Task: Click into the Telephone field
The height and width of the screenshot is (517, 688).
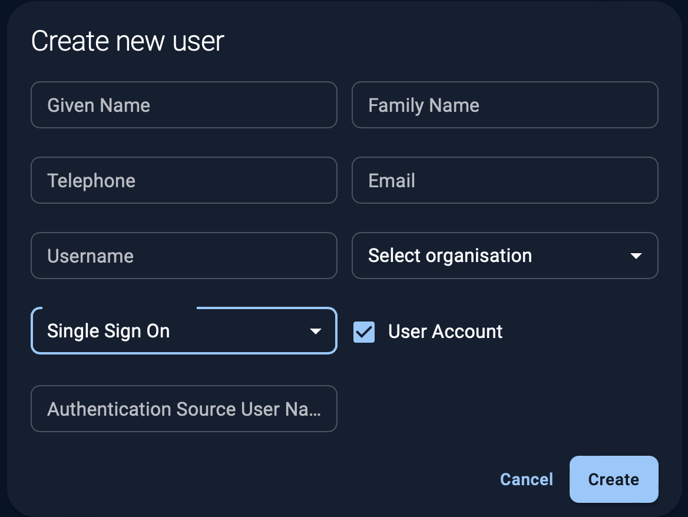Action: tap(184, 181)
